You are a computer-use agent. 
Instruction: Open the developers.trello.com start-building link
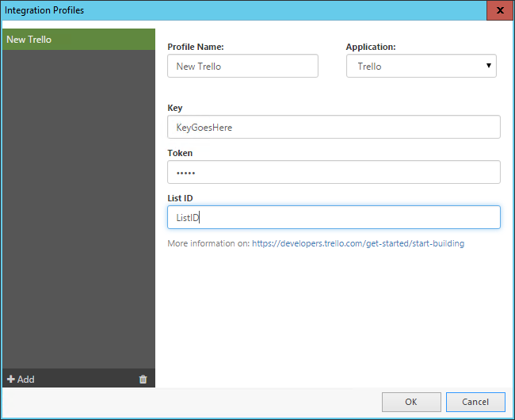click(x=358, y=243)
